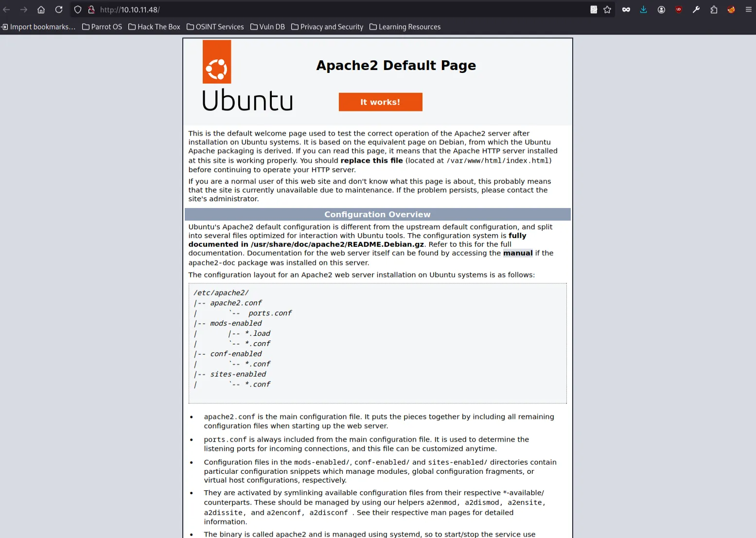Bookmark this page with the star icon
Image resolution: width=756 pixels, height=538 pixels.
coord(607,10)
